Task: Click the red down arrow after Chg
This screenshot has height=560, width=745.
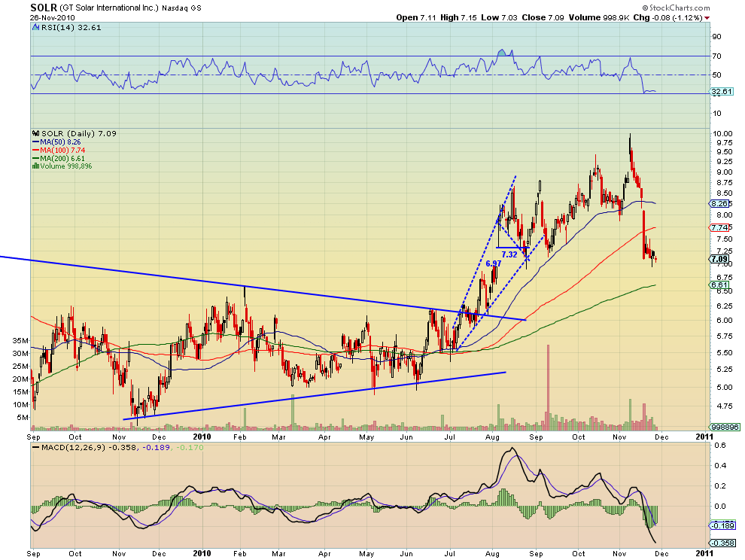Action: click(x=707, y=17)
